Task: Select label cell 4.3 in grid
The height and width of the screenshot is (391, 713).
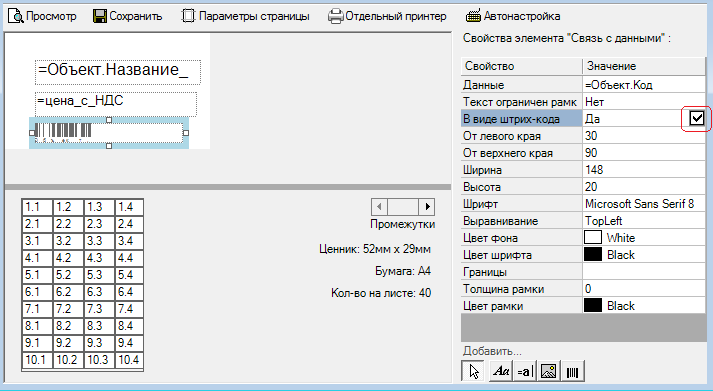Action: pyautogui.click(x=99, y=258)
